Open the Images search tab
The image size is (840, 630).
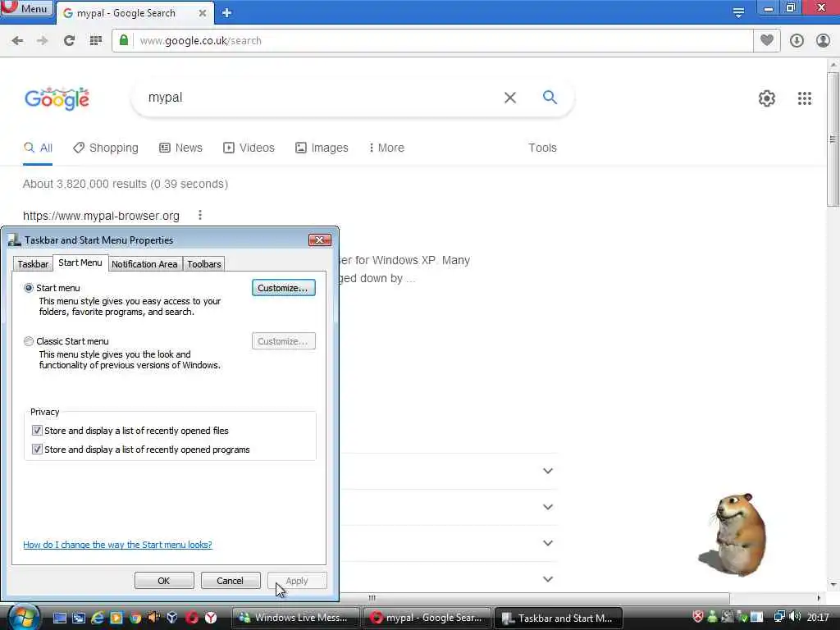[322, 148]
